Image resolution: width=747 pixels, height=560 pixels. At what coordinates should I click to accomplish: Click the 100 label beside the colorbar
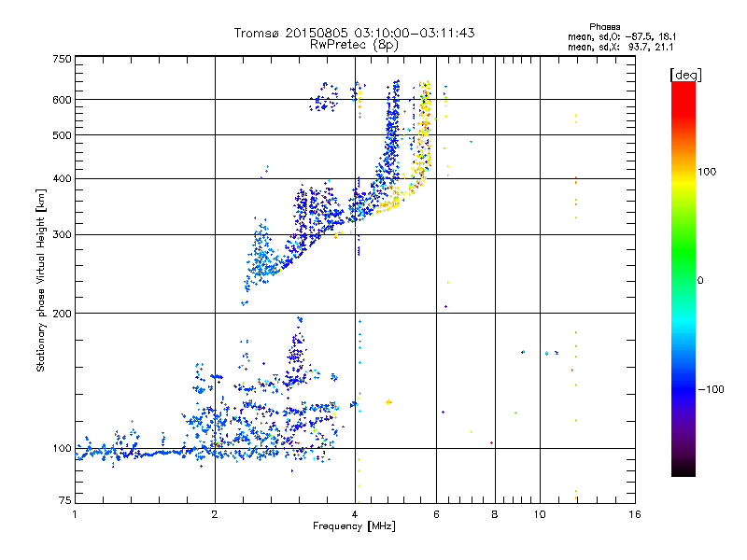[707, 172]
